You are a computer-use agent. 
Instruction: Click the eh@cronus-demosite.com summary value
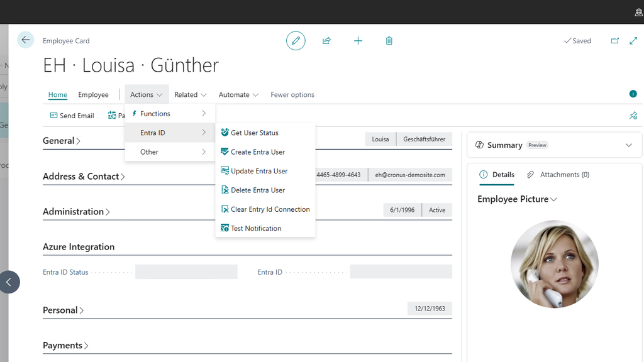pyautogui.click(x=410, y=175)
